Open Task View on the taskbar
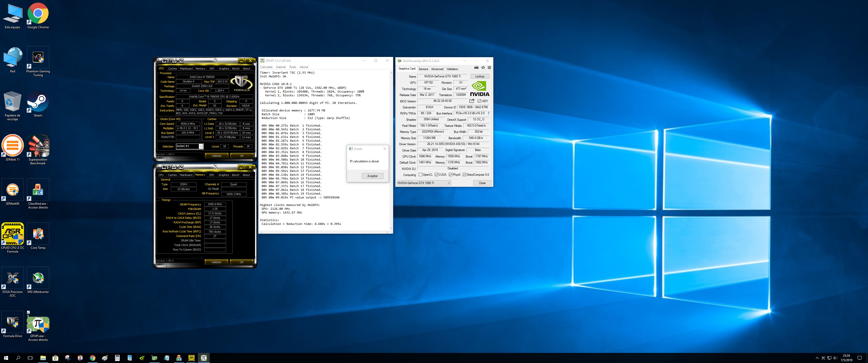This screenshot has width=868, height=363. pos(30,358)
